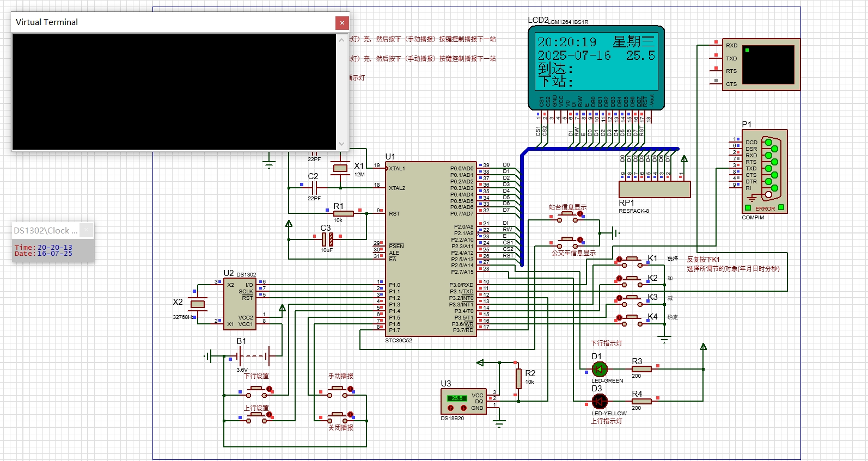The height and width of the screenshot is (461, 868).
Task: Click the DS1302\Clock popup title
Action: coord(46,230)
